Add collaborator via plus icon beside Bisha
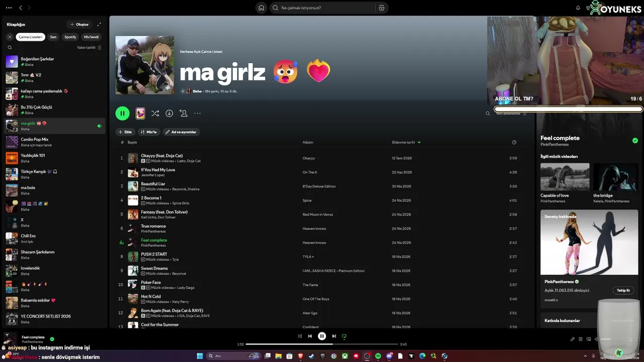This screenshot has height=362, width=644. point(183,92)
